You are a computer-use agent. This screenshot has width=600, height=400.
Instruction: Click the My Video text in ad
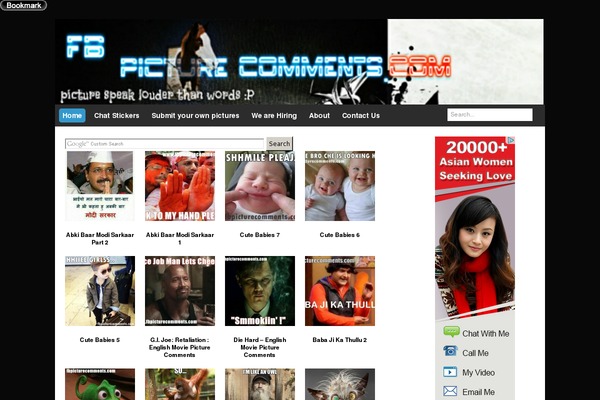click(x=478, y=373)
